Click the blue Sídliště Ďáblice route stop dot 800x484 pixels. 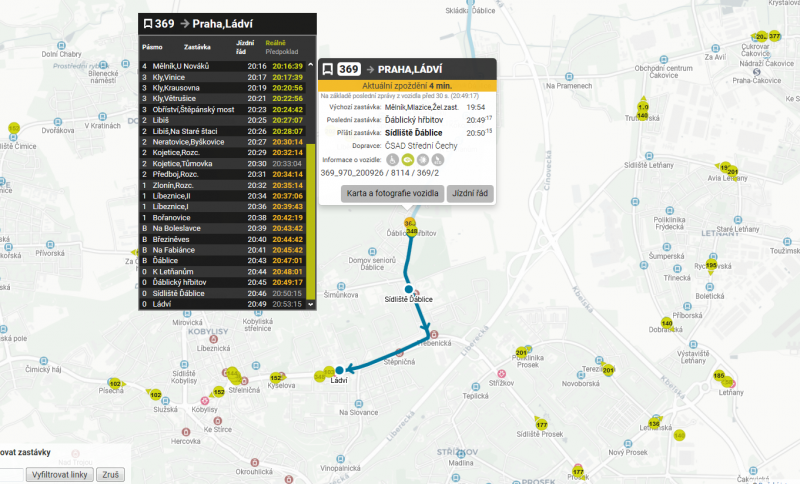[409, 289]
